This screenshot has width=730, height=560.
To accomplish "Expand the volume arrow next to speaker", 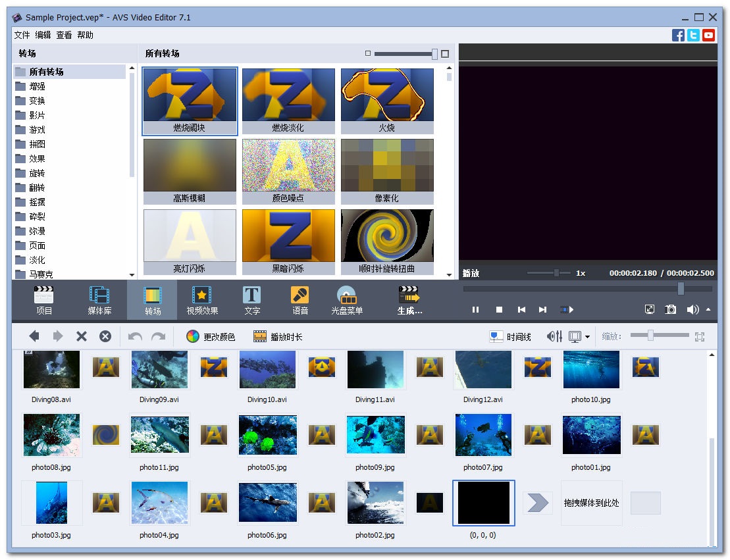I will (708, 309).
